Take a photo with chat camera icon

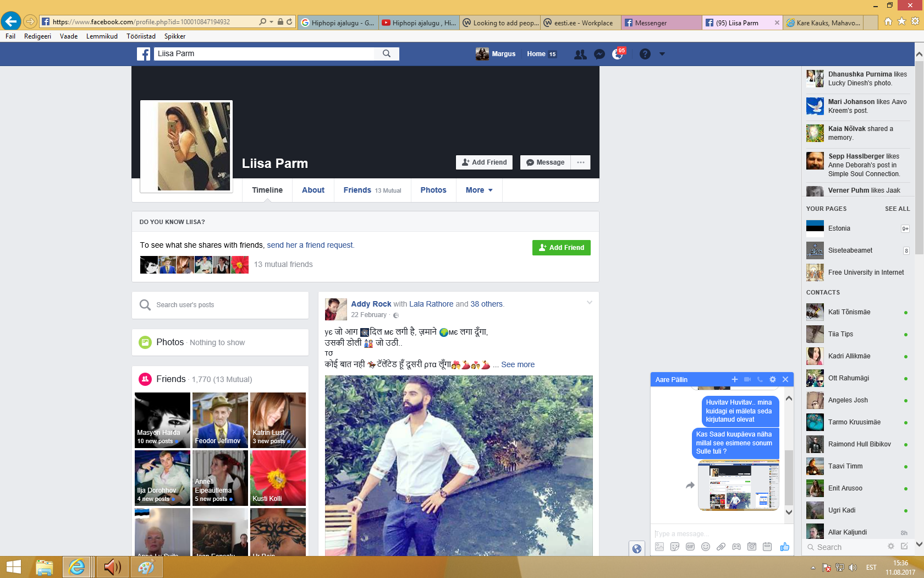point(752,547)
